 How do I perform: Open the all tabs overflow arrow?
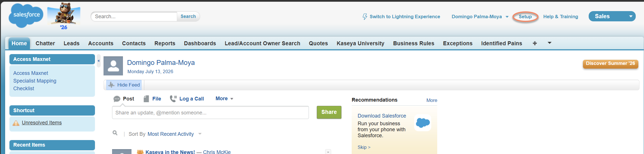[x=550, y=43]
